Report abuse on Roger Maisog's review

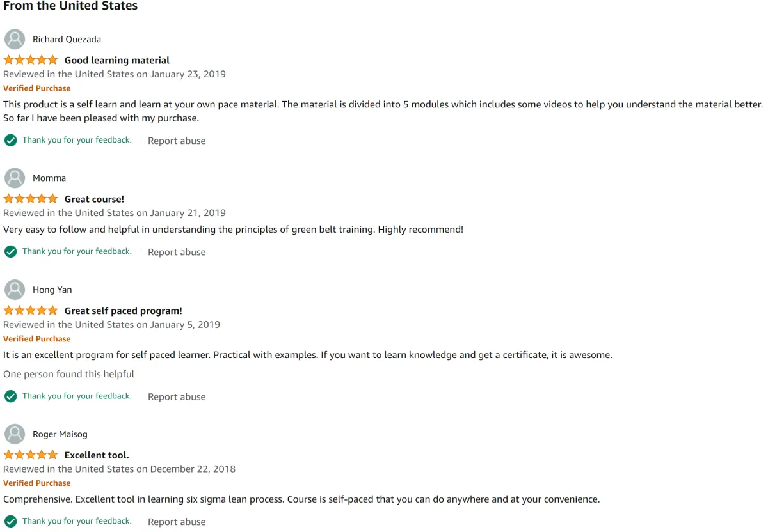pos(177,522)
